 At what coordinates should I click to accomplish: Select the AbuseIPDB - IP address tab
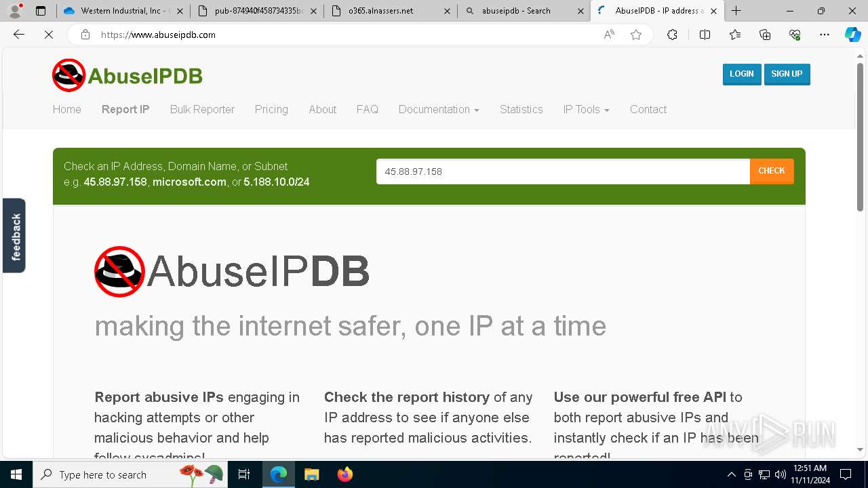657,11
